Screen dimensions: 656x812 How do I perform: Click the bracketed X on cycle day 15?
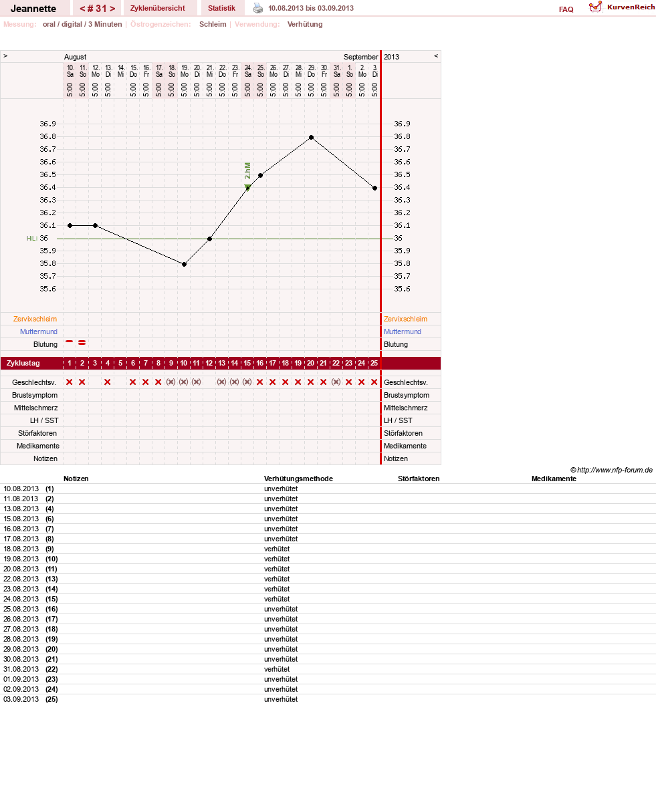247,382
